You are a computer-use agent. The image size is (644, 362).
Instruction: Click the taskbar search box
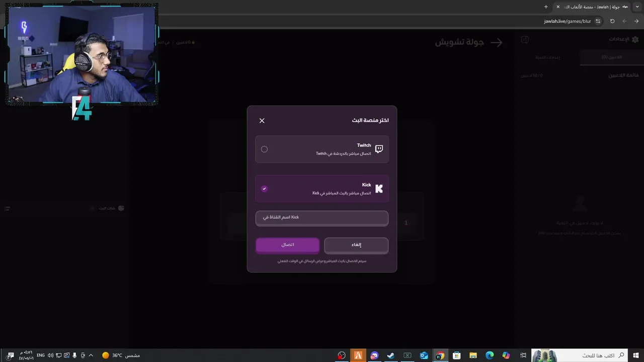pyautogui.click(x=579, y=355)
